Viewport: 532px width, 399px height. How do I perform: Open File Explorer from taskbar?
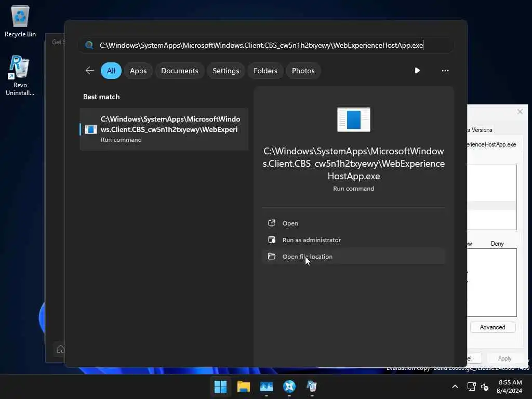(243, 386)
